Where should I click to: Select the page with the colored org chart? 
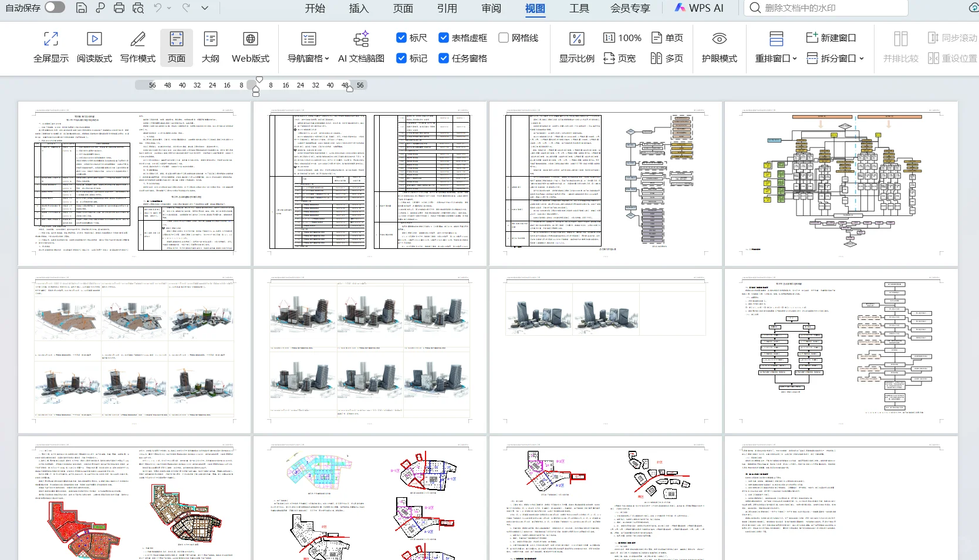tap(841, 184)
